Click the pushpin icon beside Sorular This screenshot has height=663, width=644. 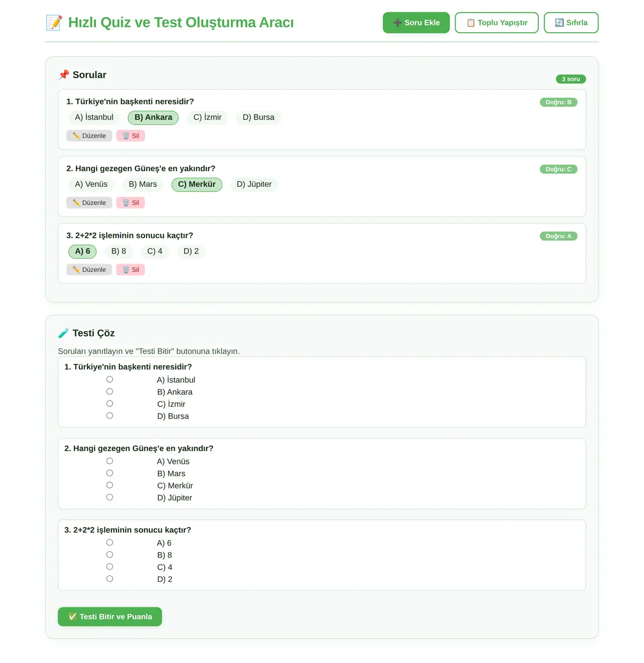pyautogui.click(x=64, y=75)
